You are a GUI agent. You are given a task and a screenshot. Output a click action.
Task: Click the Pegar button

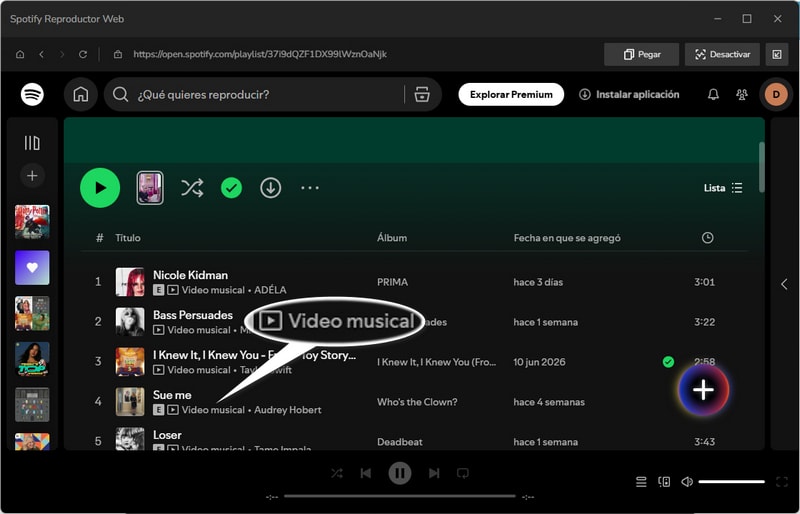click(641, 54)
